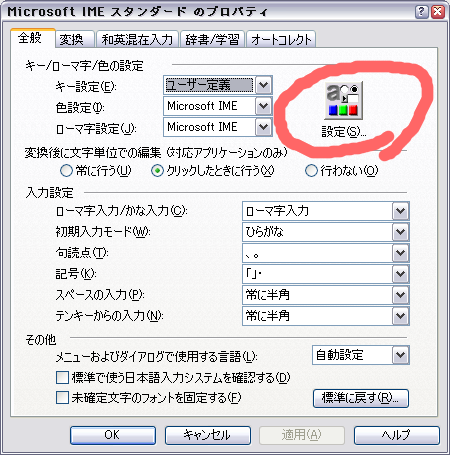Click the キー/ローマ字/色の設定 group heading
Viewport: 450px width, 455px height.
click(x=84, y=66)
